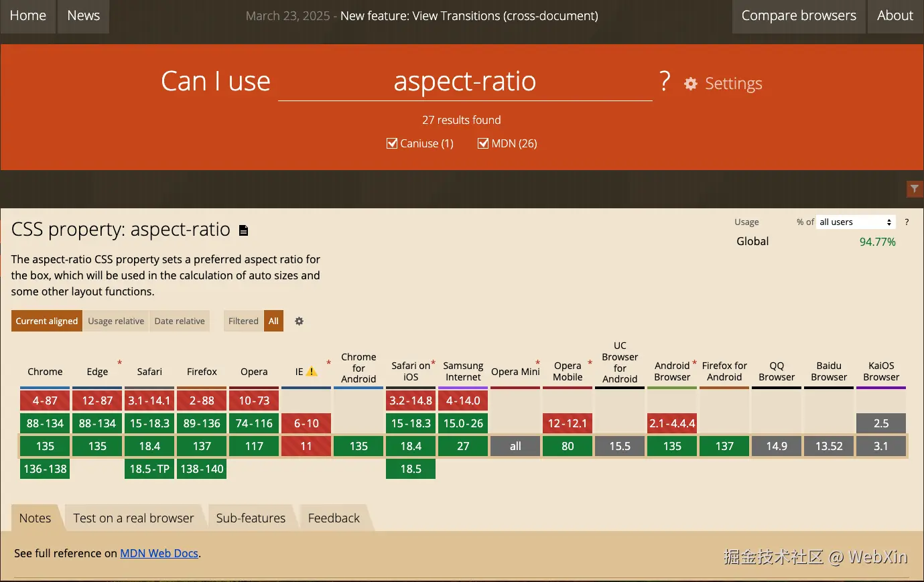Click the Opera 74-116 cell
This screenshot has height=582, width=924.
(254, 423)
